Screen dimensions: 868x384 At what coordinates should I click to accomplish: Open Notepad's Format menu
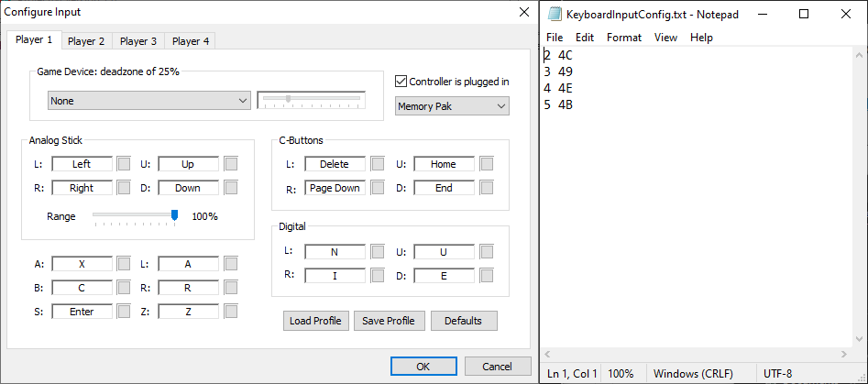(x=624, y=38)
